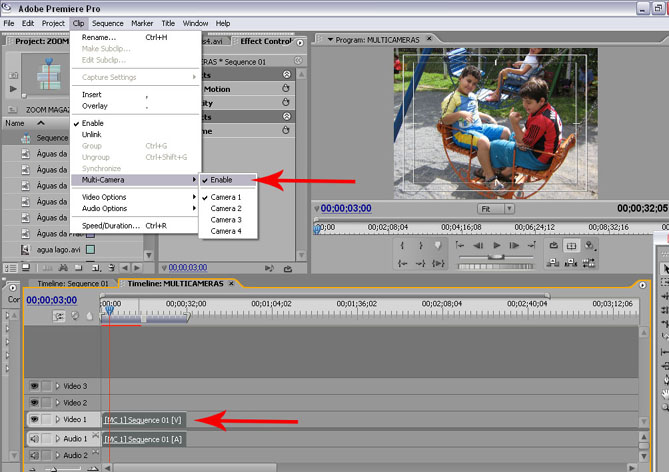The width and height of the screenshot is (669, 472).
Task: Toggle Video 1 track output eye
Action: click(34, 419)
